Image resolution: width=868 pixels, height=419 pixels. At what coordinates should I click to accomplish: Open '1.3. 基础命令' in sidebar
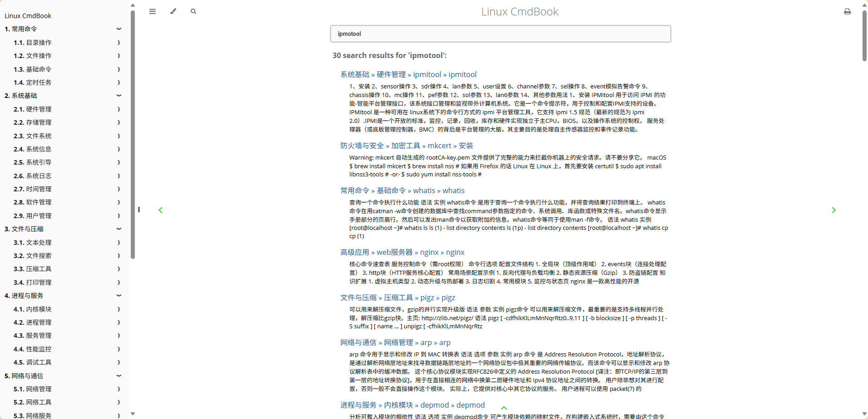tap(33, 69)
